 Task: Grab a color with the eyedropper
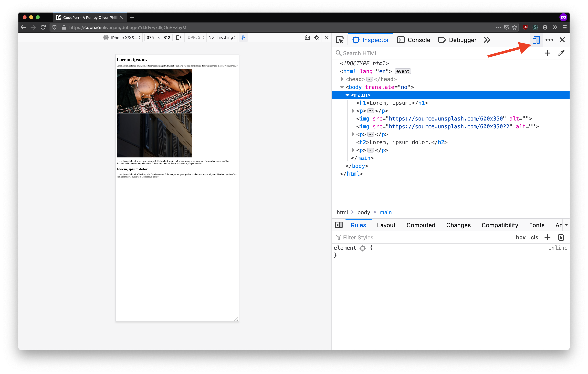click(561, 53)
